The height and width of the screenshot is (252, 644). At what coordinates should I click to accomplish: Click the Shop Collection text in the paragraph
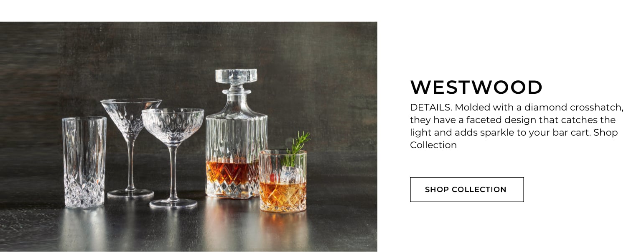click(x=514, y=139)
